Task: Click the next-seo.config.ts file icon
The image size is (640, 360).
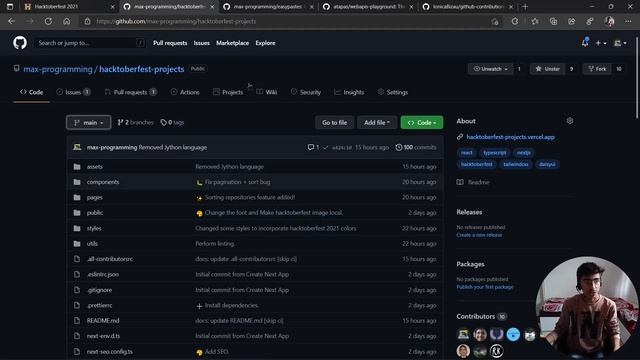Action: coord(77,351)
